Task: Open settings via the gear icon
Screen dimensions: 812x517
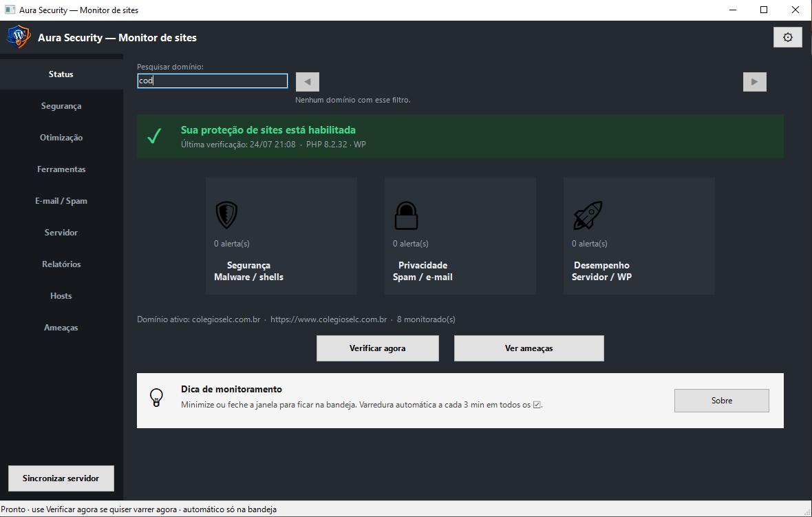Action: click(787, 37)
